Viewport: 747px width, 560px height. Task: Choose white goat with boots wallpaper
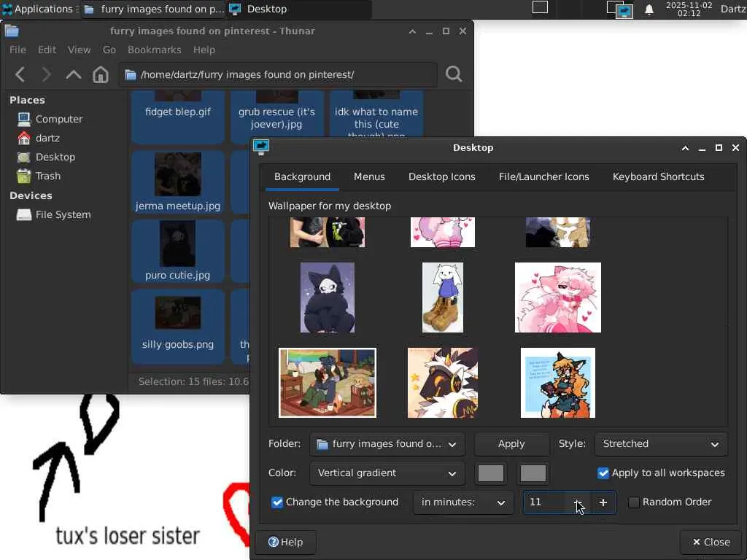coord(443,297)
